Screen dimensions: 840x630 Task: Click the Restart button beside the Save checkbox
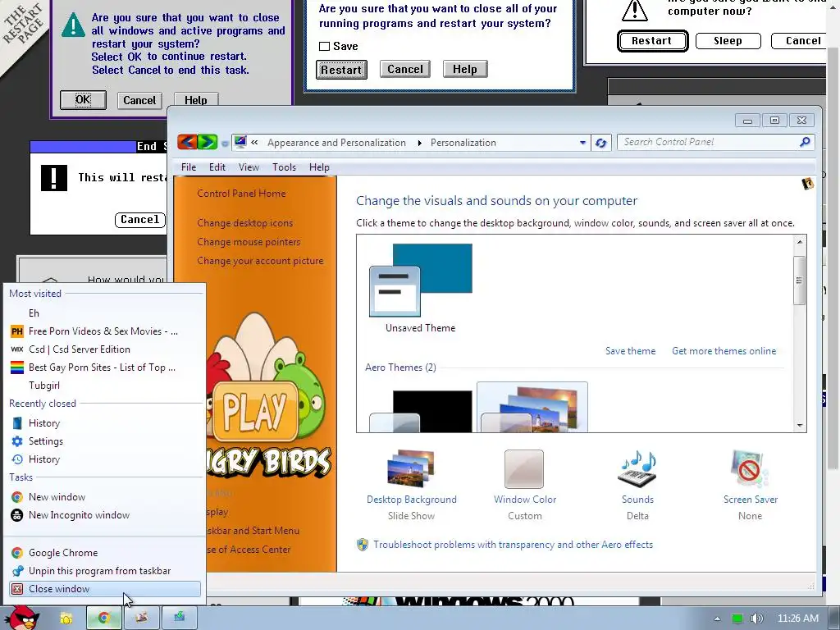341,70
